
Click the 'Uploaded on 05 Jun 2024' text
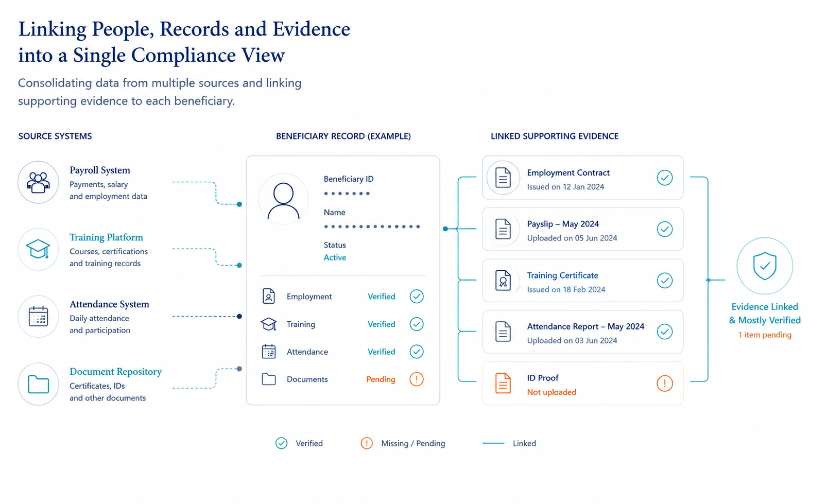tap(572, 238)
